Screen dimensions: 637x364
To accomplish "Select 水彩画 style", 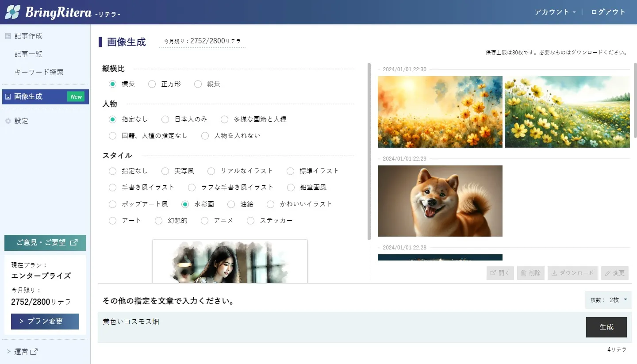I will coord(185,204).
